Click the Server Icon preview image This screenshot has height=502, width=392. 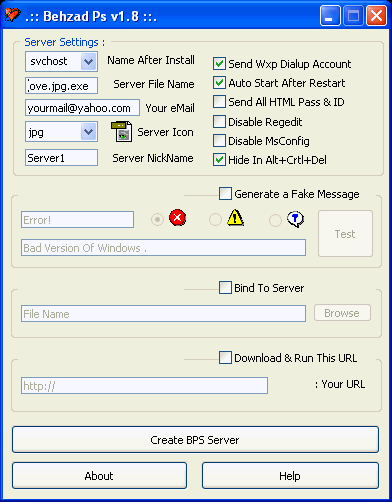pyautogui.click(x=121, y=132)
